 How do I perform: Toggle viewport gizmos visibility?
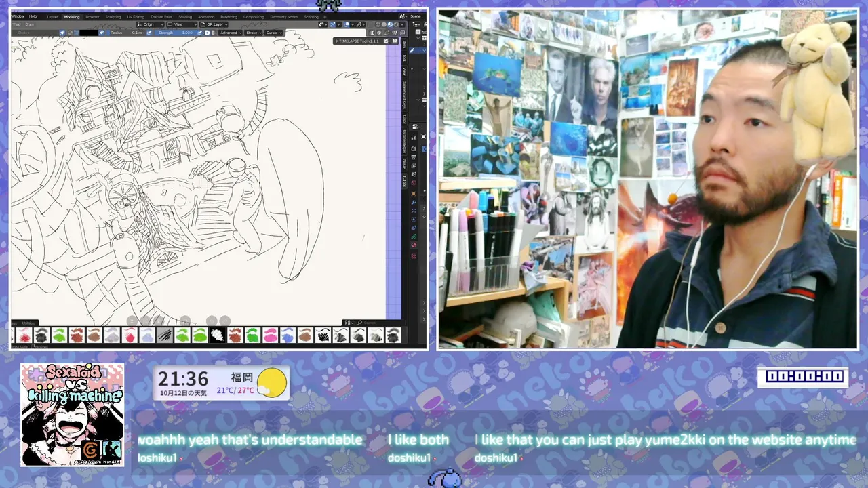point(332,24)
